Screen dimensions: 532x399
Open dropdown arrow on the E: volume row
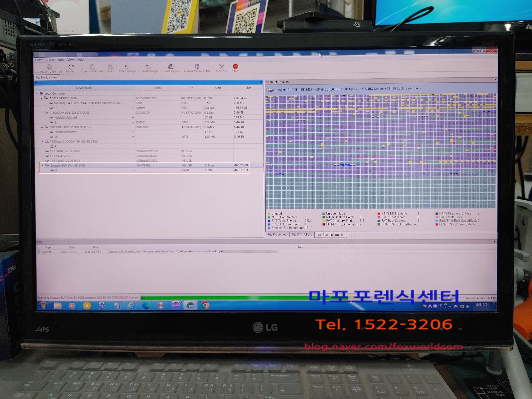coord(133,122)
